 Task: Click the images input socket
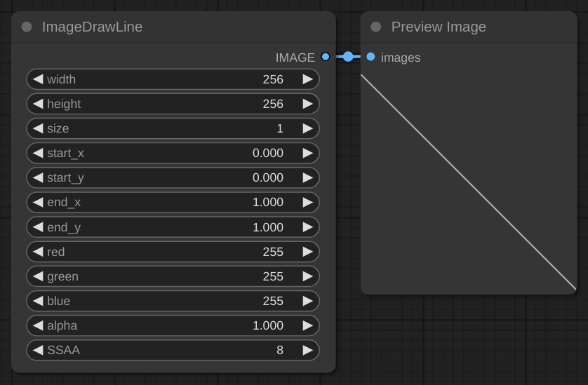click(x=370, y=57)
